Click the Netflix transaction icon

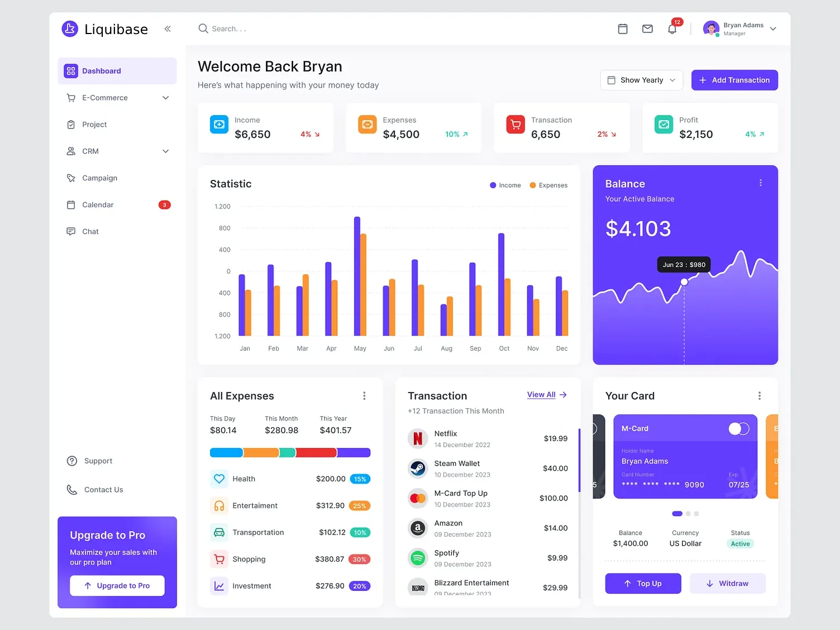418,439
